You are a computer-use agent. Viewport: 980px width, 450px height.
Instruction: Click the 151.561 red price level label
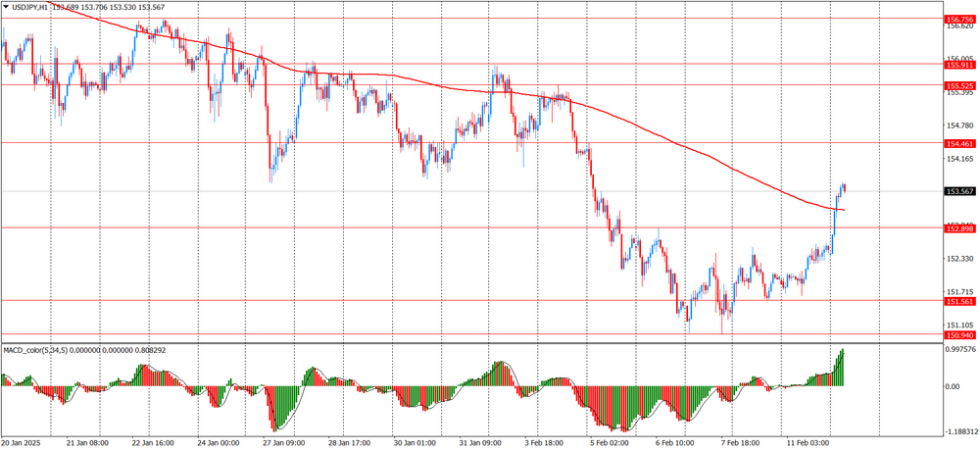click(960, 302)
